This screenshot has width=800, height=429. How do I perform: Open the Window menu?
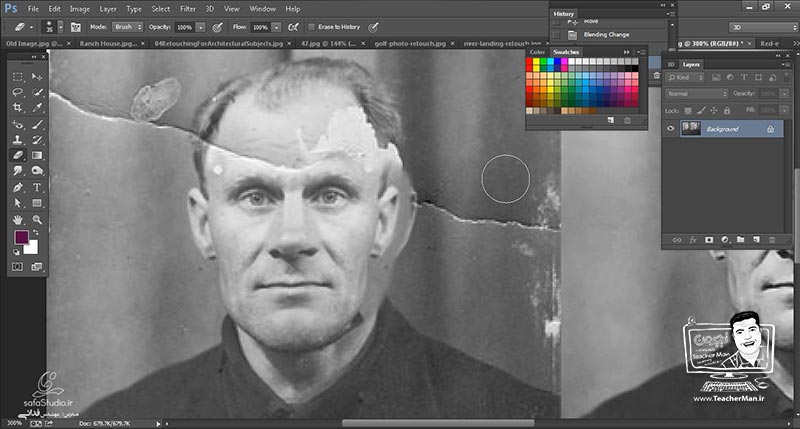pyautogui.click(x=262, y=9)
